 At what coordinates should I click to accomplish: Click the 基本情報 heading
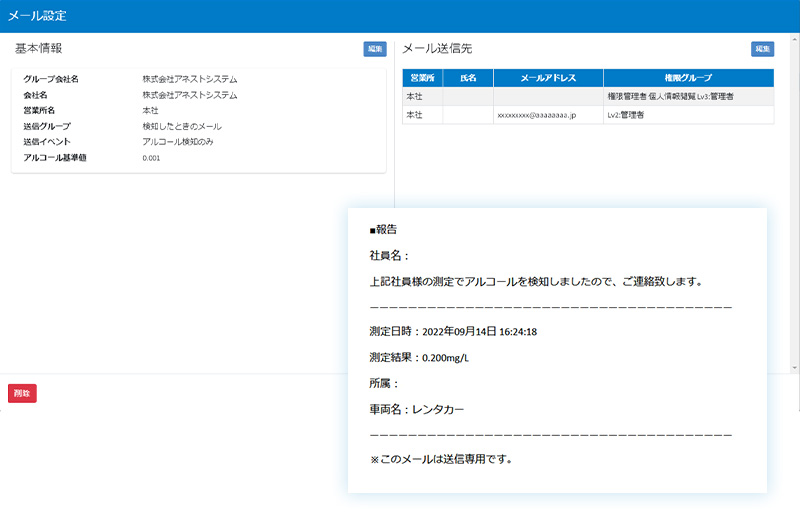click(38, 48)
